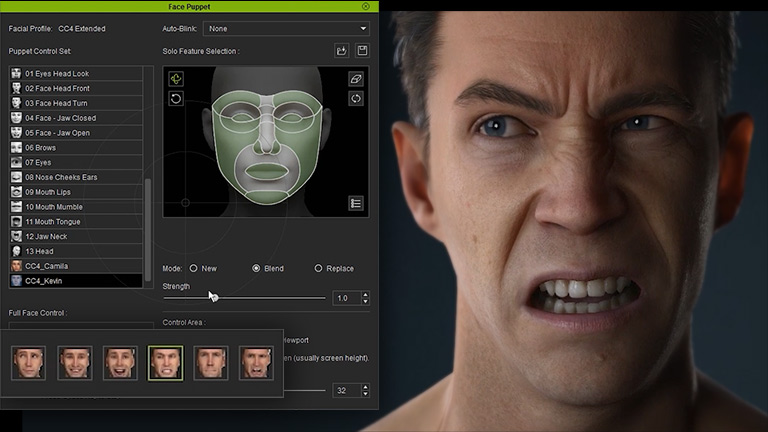The image size is (768, 432).
Task: Select the New mode radio button
Action: 193,268
